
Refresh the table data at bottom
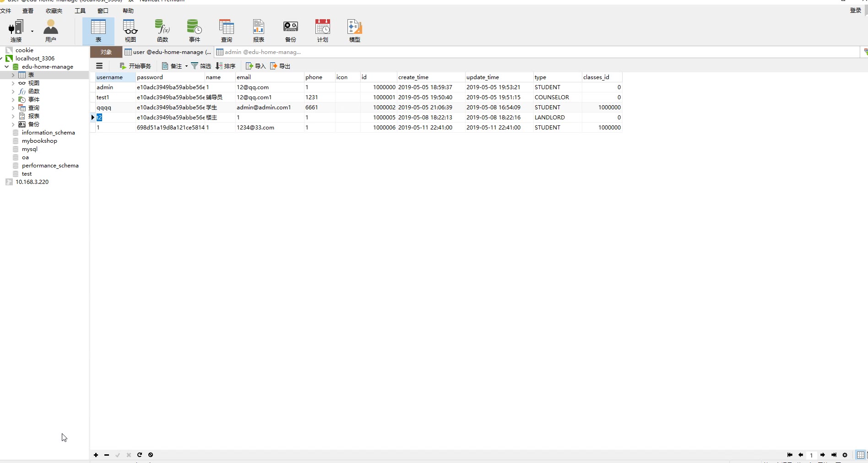[x=140, y=455]
